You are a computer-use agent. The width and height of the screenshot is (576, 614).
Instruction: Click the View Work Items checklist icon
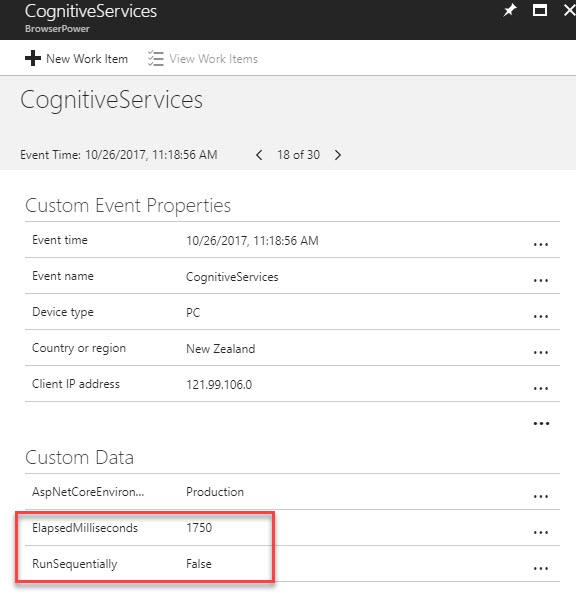pos(155,59)
